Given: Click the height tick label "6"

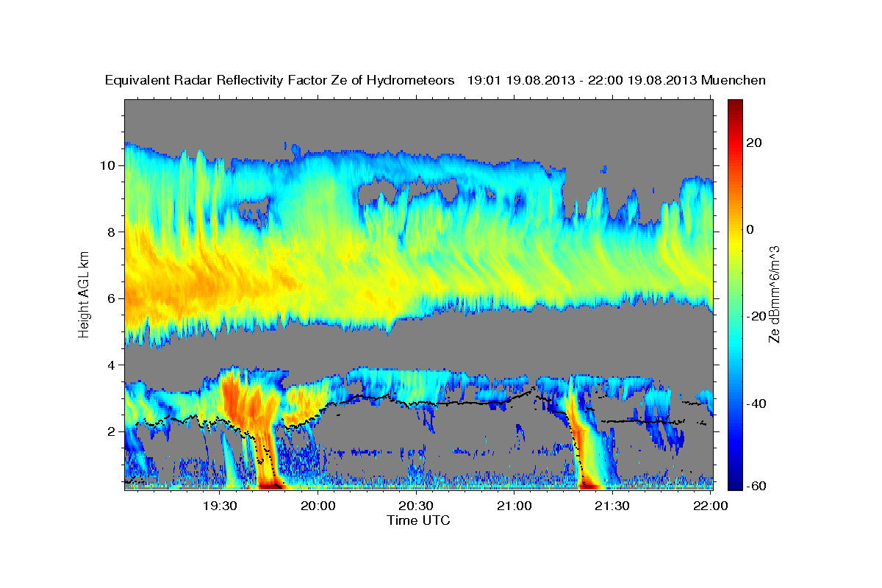Looking at the screenshot, I should 110,298.
